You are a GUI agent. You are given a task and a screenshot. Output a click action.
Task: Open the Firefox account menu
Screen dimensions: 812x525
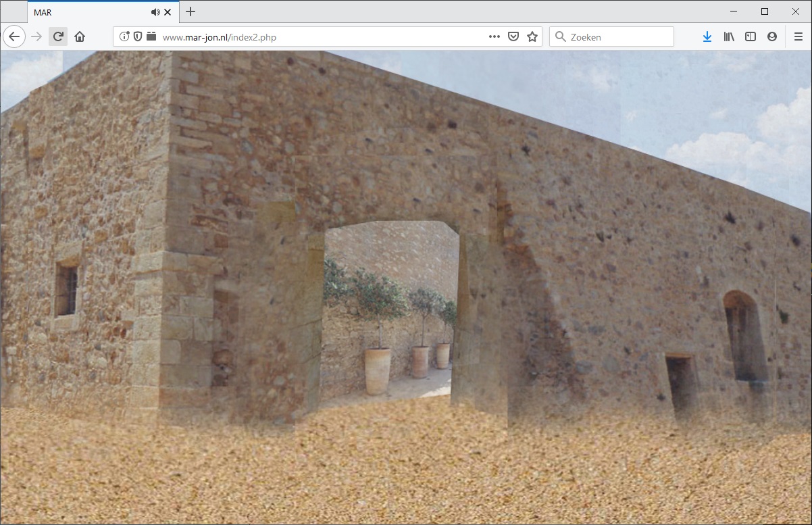772,36
